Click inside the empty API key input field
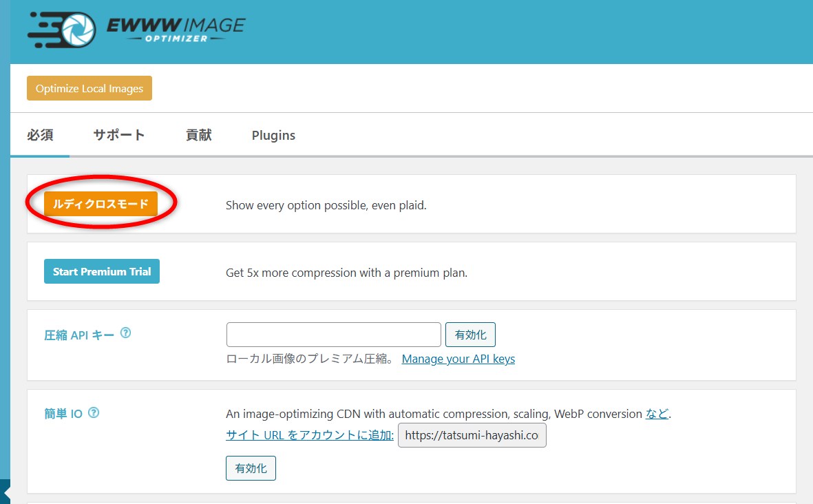 pos(333,334)
